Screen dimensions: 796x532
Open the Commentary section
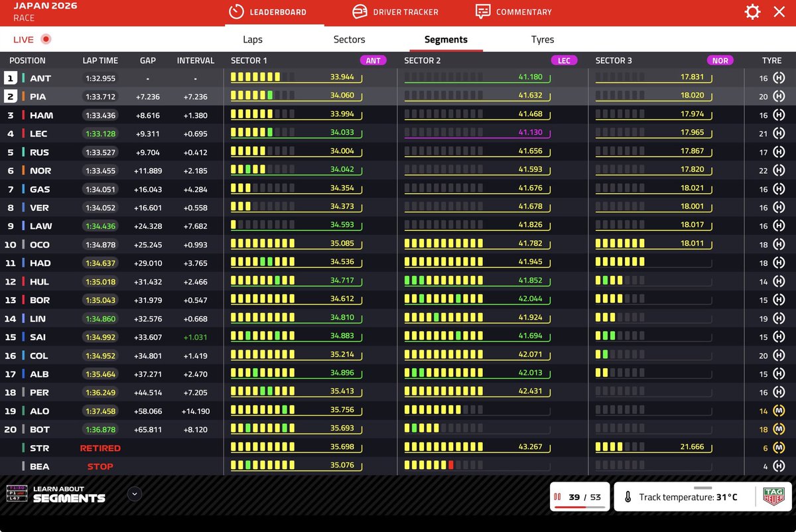[x=514, y=12]
